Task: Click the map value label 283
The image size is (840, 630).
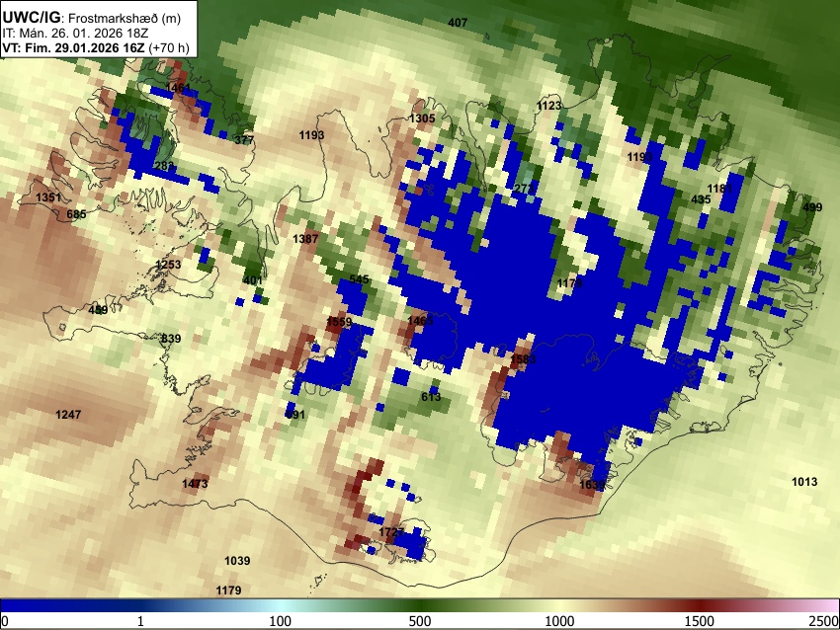Action: click(x=164, y=166)
